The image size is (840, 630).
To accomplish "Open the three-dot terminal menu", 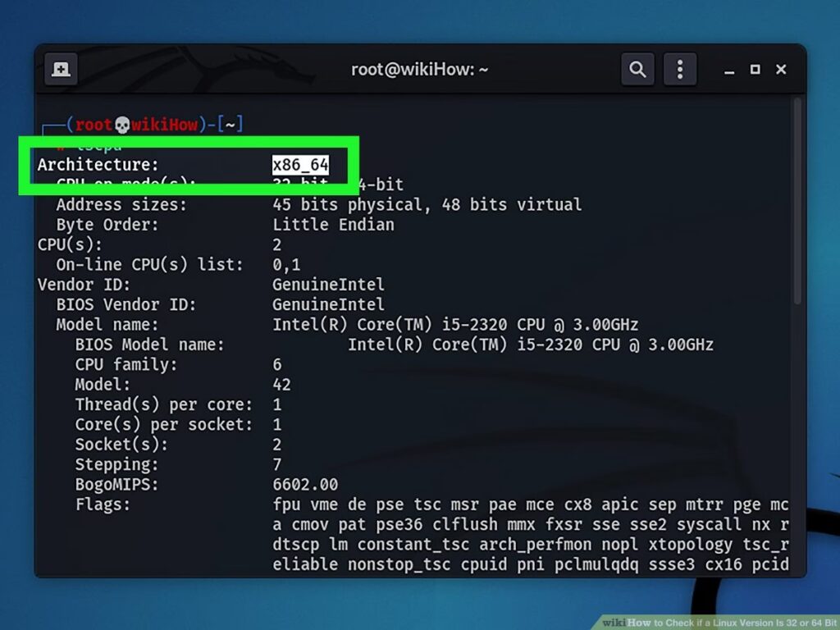I will (x=679, y=70).
